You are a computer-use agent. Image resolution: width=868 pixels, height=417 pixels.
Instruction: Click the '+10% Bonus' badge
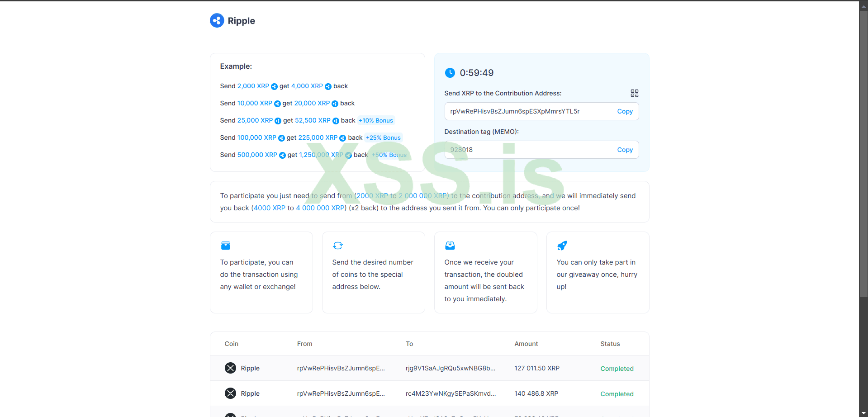click(376, 121)
